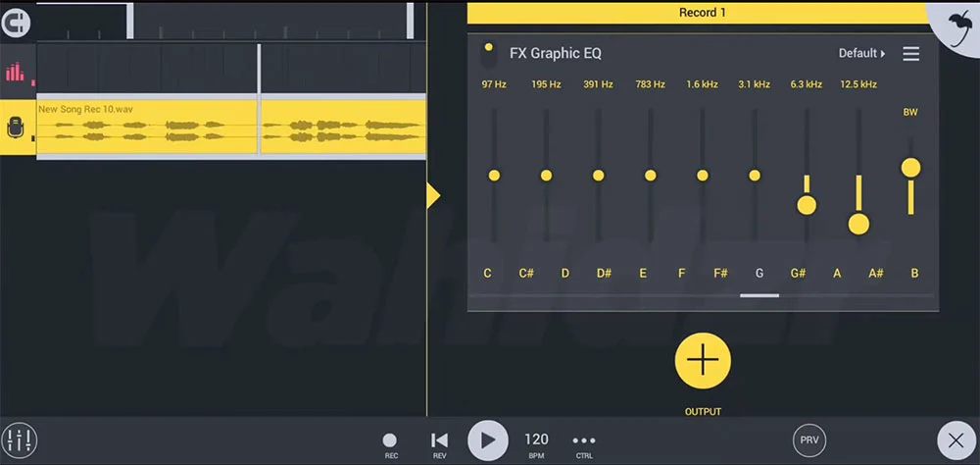Adjust the BW bandwidth slider

tap(910, 168)
